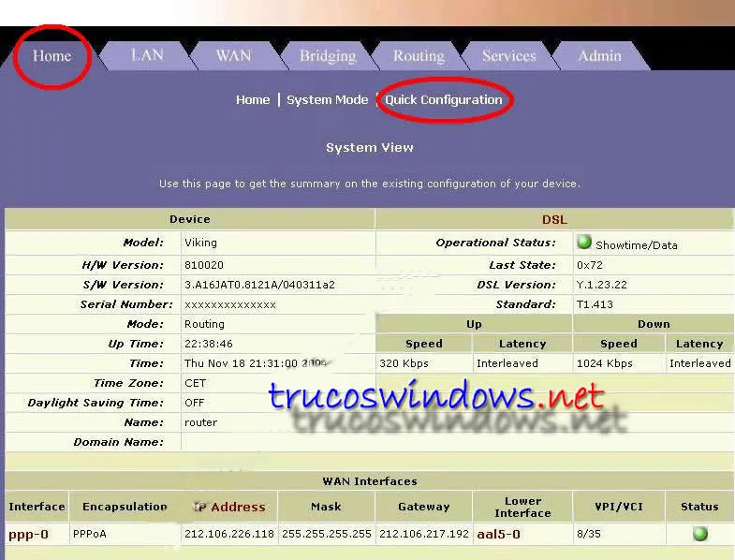Image resolution: width=735 pixels, height=560 pixels.
Task: Click the DSL section header link
Action: tap(554, 219)
